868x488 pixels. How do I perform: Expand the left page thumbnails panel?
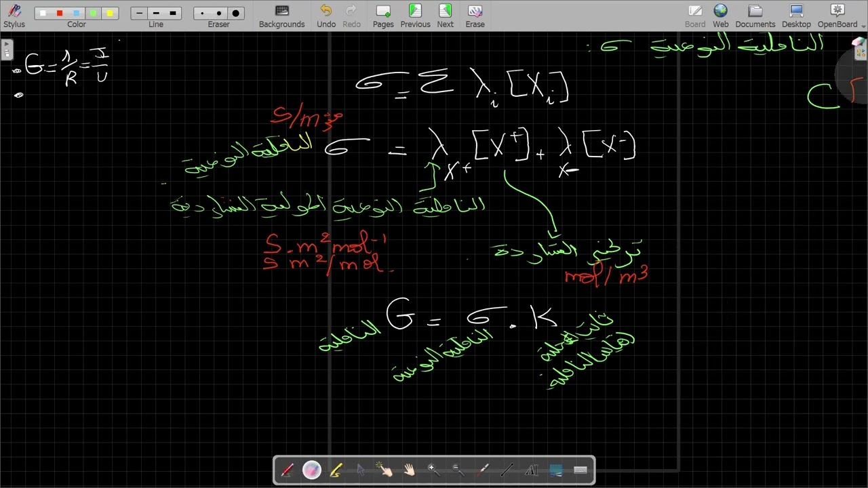coord(6,49)
